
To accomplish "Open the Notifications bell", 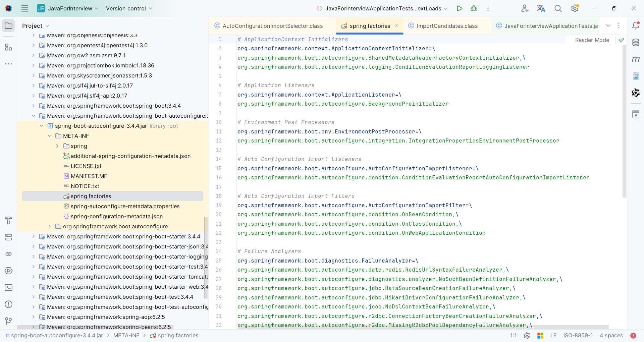I will click(x=636, y=25).
